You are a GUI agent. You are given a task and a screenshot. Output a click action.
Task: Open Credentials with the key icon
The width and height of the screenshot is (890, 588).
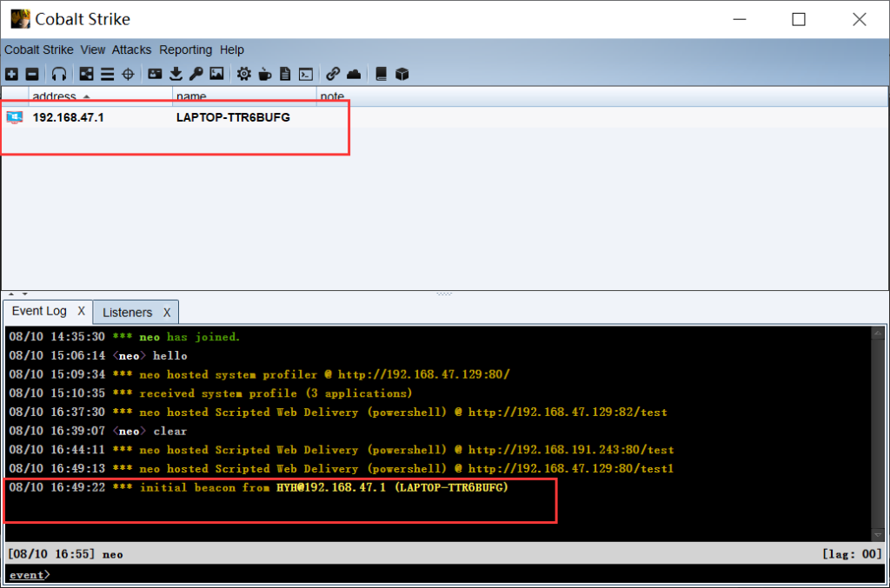coord(196,75)
